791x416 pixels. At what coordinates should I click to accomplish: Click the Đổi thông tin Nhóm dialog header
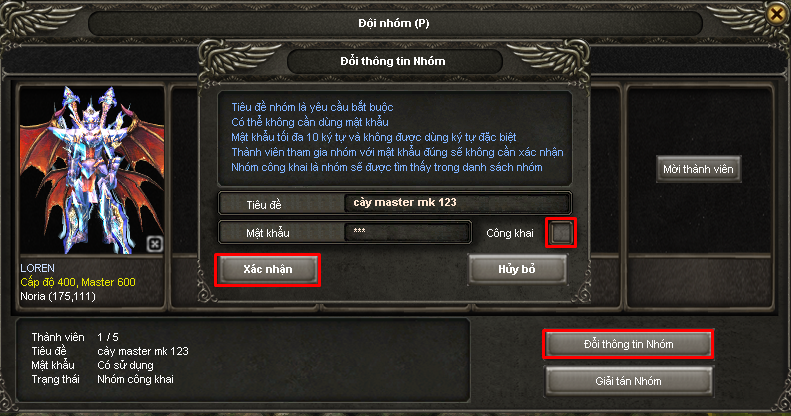(x=394, y=62)
